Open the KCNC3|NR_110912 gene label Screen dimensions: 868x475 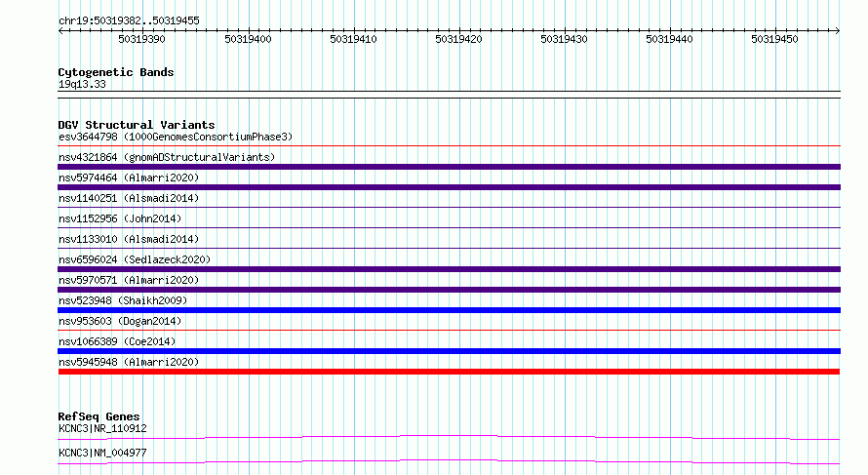102,428
